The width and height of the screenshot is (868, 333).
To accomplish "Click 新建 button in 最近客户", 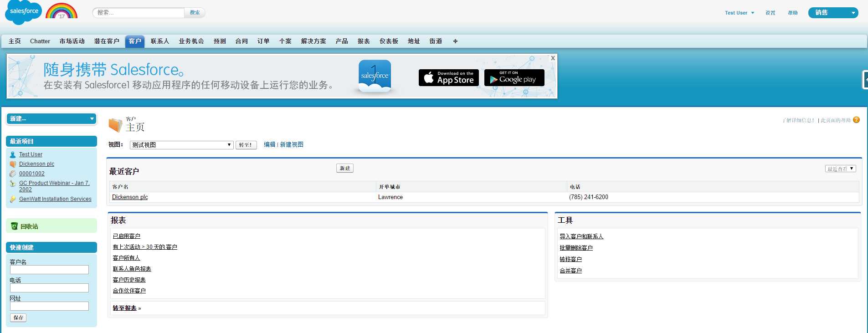I will (x=345, y=168).
